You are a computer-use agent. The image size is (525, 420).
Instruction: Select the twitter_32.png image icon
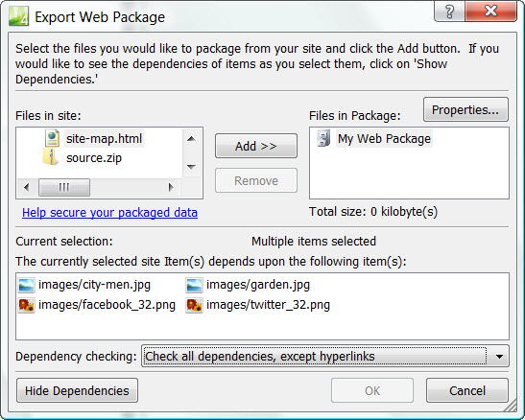(194, 305)
